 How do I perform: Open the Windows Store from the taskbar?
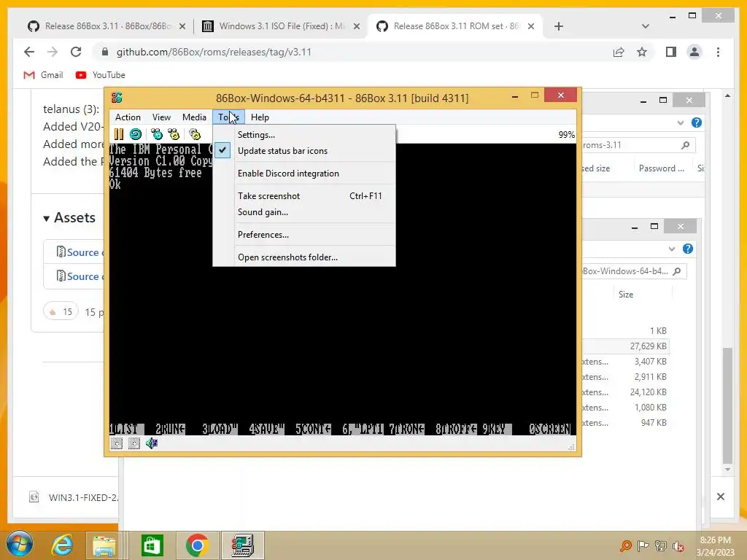pyautogui.click(x=152, y=545)
